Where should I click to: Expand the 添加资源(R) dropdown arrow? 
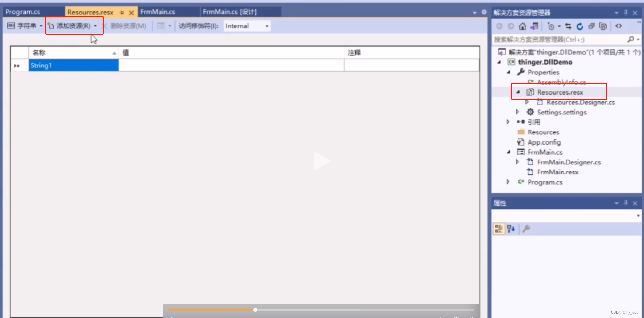pyautogui.click(x=96, y=26)
